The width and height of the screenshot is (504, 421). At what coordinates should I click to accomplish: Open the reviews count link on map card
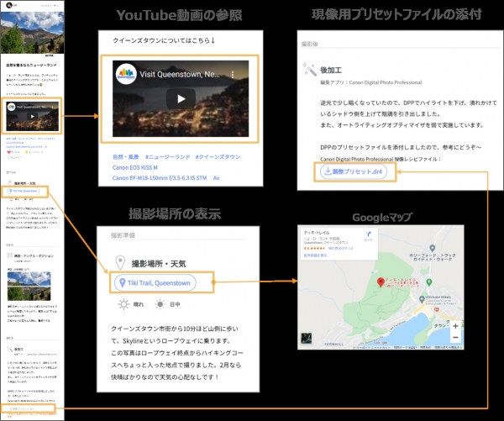click(x=340, y=248)
